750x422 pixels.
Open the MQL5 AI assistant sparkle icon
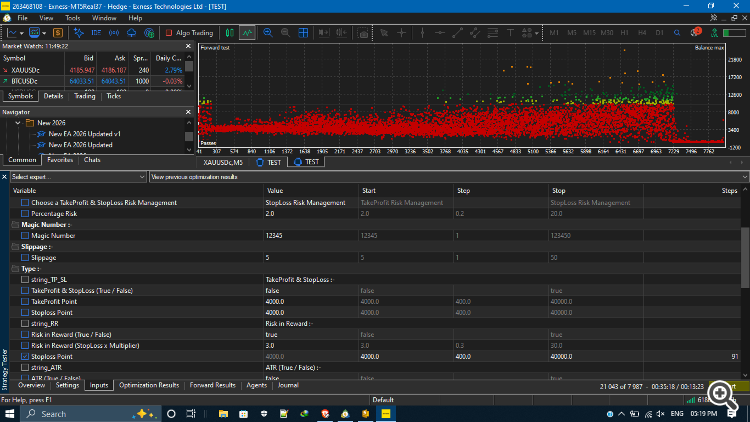tap(78, 33)
